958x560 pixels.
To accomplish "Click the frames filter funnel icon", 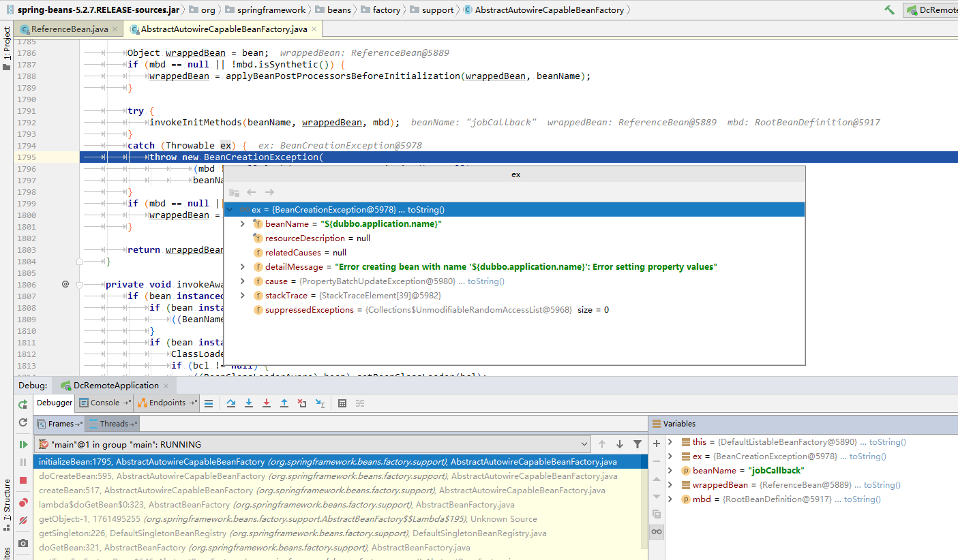I will coord(638,444).
